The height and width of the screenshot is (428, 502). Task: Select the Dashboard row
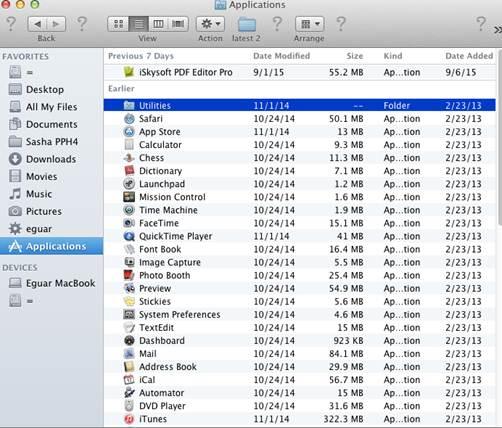[x=300, y=341]
